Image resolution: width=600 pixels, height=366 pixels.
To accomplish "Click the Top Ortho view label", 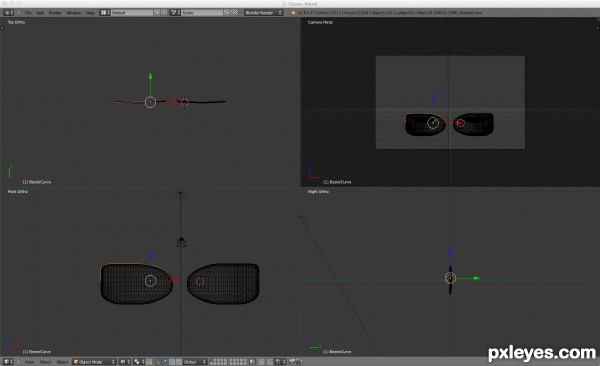I will point(16,22).
